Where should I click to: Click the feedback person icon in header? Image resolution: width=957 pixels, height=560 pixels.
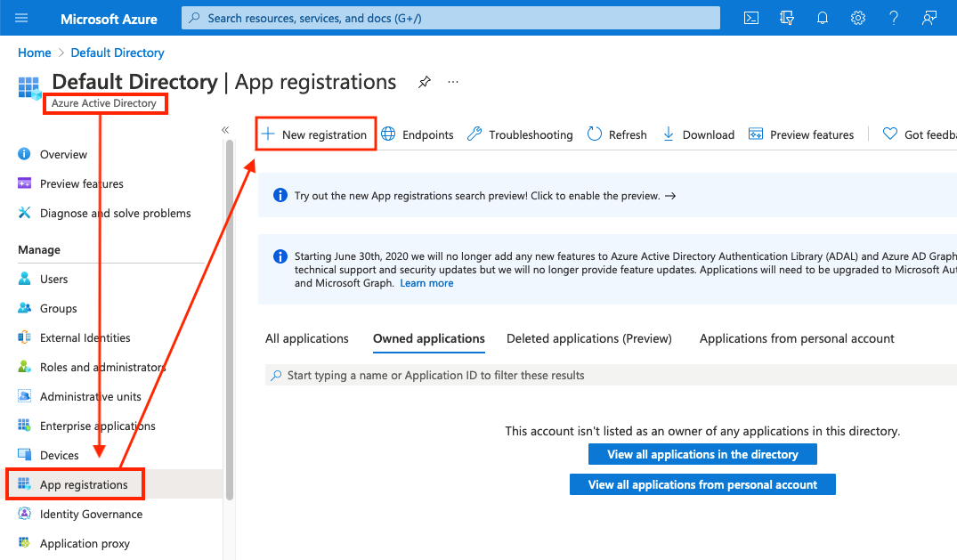(x=929, y=18)
